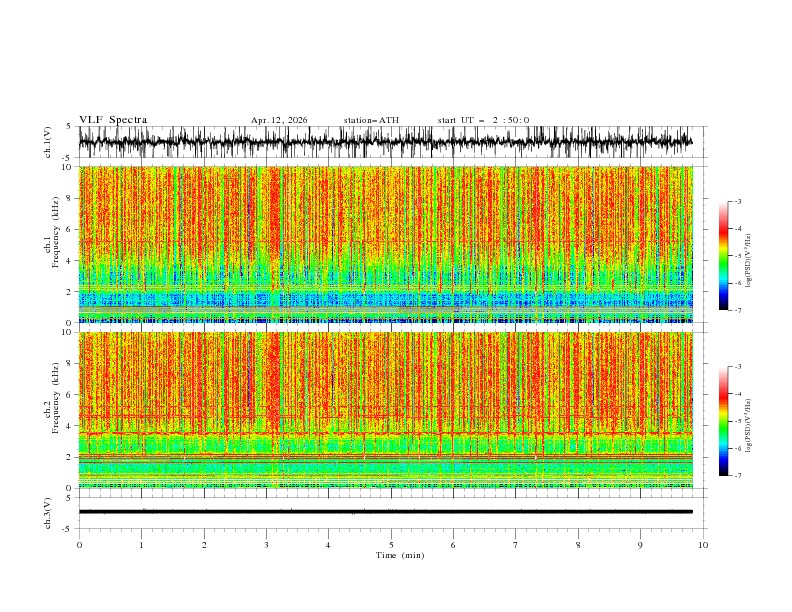Click the lower colorbar 'log(PSD)(V²/Hz)' label
The image size is (792, 612).
tap(749, 426)
